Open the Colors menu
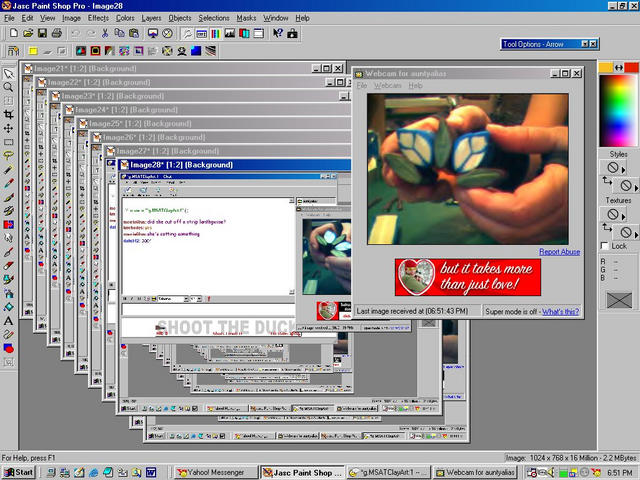The width and height of the screenshot is (640, 480). point(125,18)
